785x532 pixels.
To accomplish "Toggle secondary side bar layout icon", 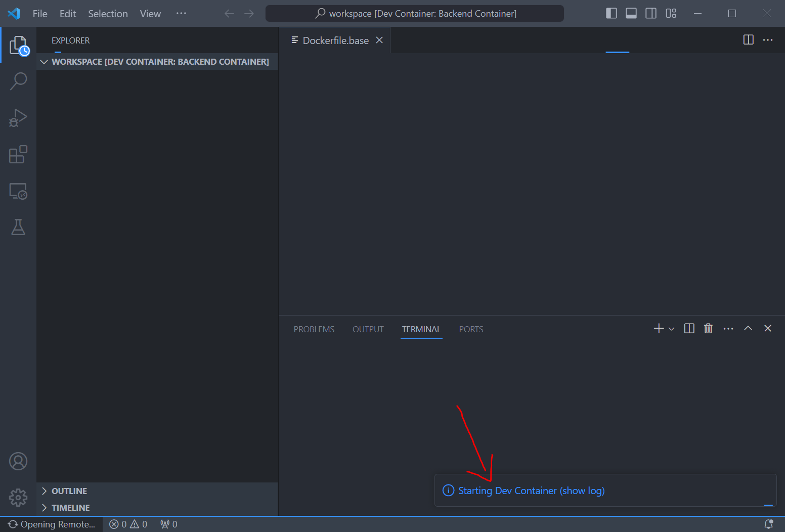I will pyautogui.click(x=651, y=13).
